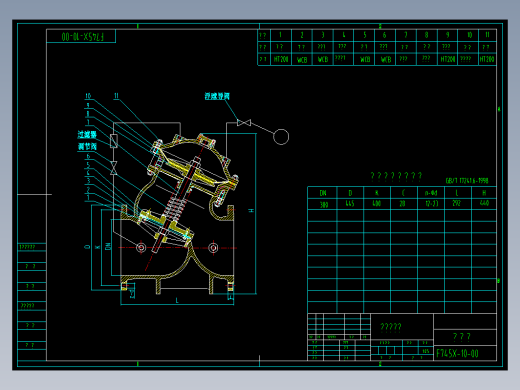
Task: Select the valve spring coil
Action: tap(174, 208)
